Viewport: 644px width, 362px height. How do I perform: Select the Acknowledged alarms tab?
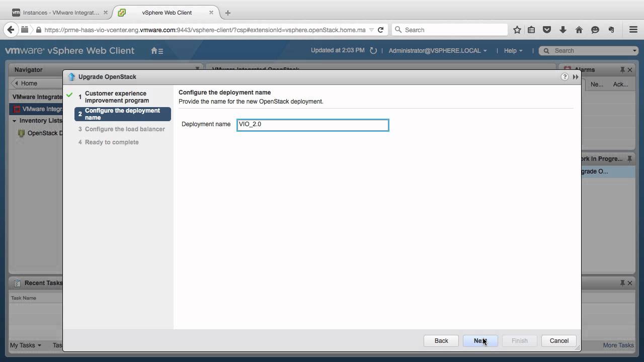pos(620,84)
